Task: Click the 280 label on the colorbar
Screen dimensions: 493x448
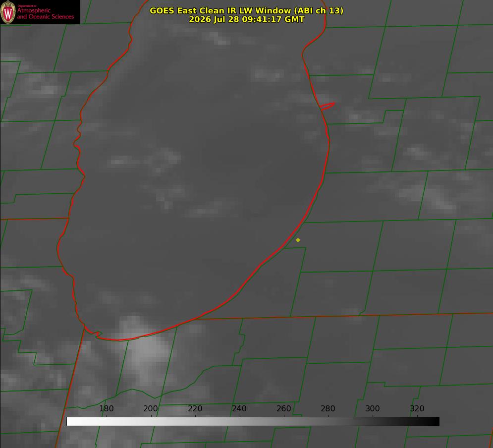Action: [x=328, y=408]
